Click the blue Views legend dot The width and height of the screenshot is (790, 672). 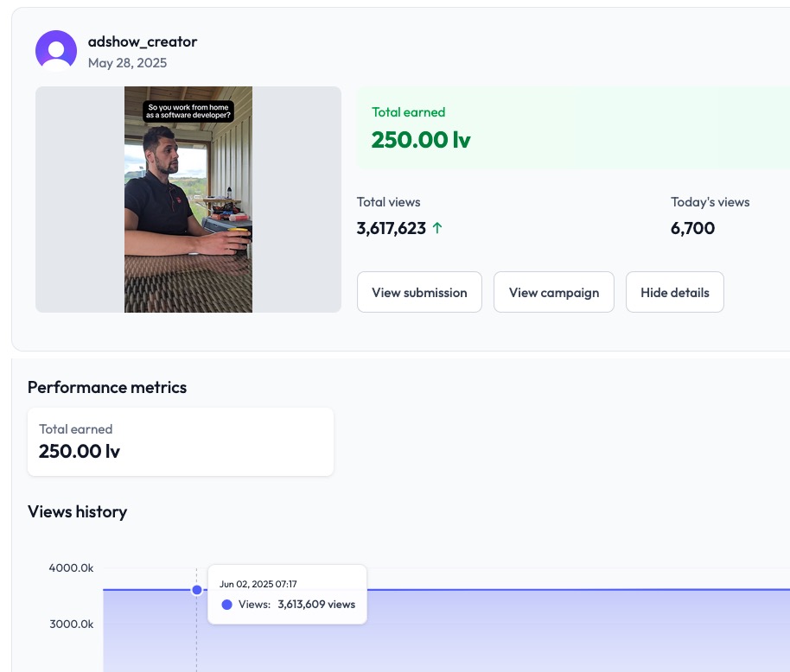226,605
